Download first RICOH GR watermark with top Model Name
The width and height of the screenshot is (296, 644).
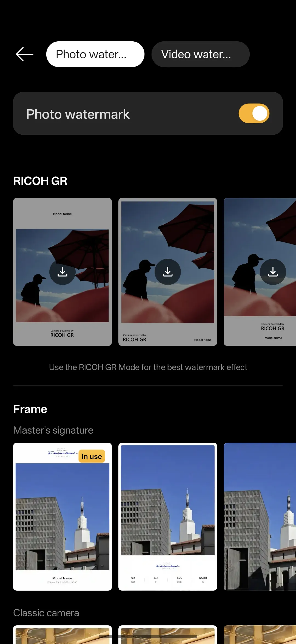[62, 272]
